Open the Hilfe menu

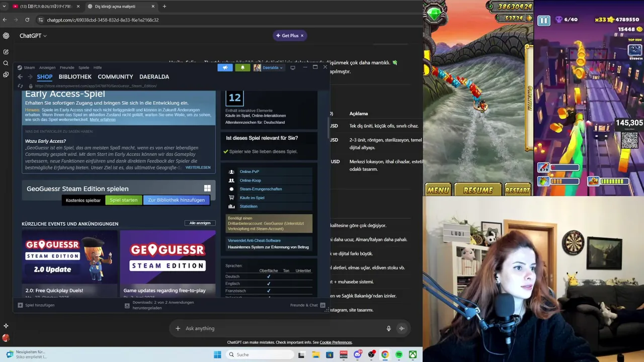(98, 67)
